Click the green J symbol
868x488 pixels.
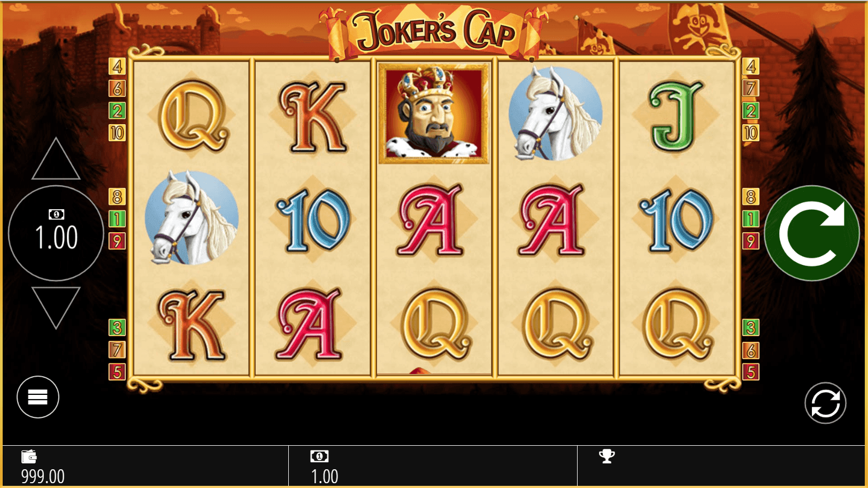point(675,116)
